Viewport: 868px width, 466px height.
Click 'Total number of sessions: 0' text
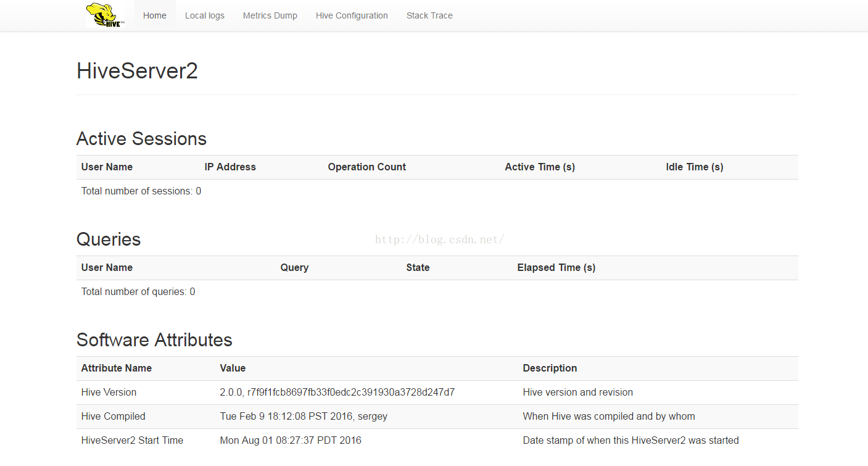[x=141, y=191]
